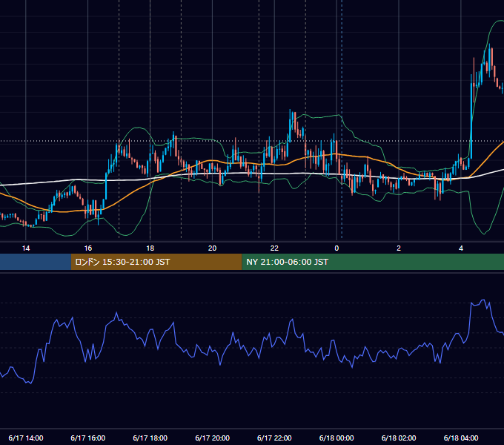The image size is (504, 445).
Task: Click the 6/18 02:00 label on indicator axis
Action: (399, 438)
